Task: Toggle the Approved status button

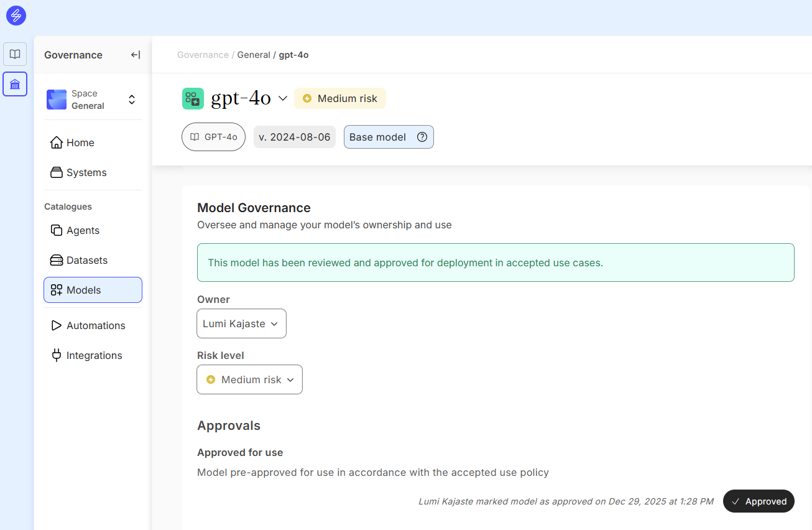Action: pyautogui.click(x=759, y=501)
